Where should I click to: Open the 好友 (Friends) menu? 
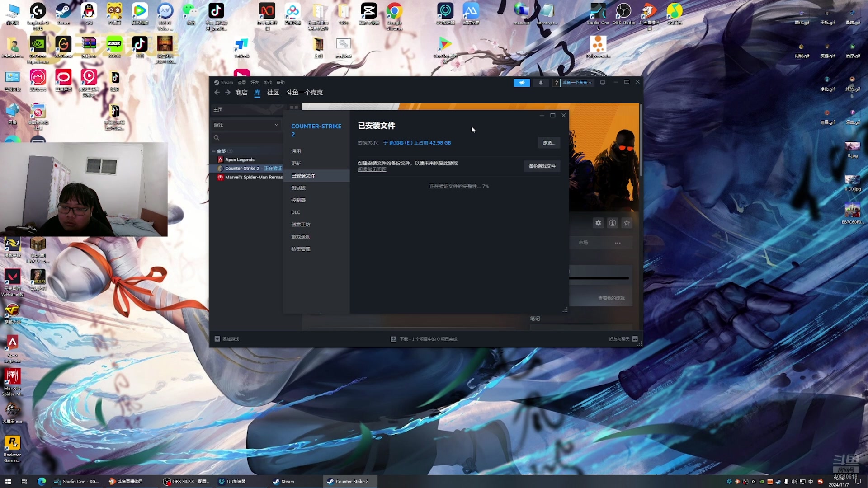(x=255, y=83)
